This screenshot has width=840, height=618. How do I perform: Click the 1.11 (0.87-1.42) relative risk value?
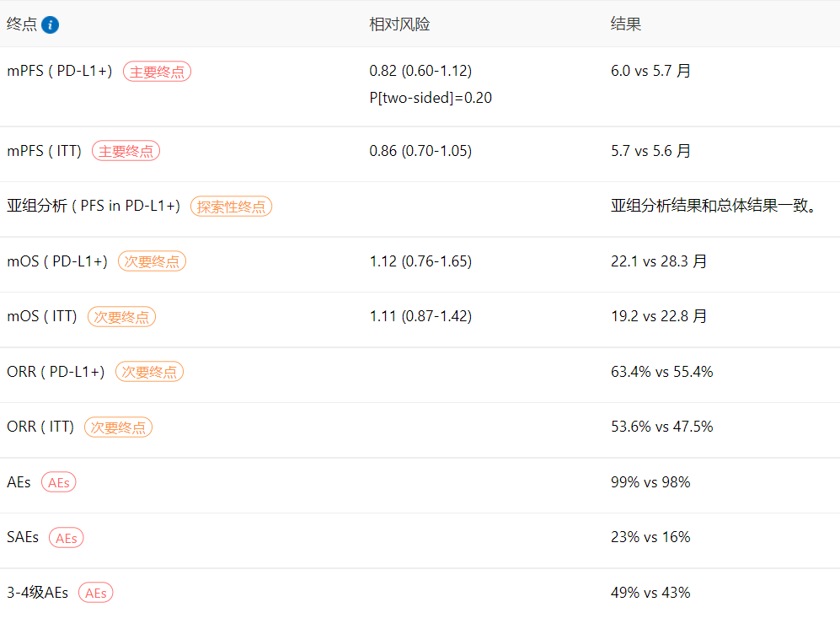(x=420, y=316)
